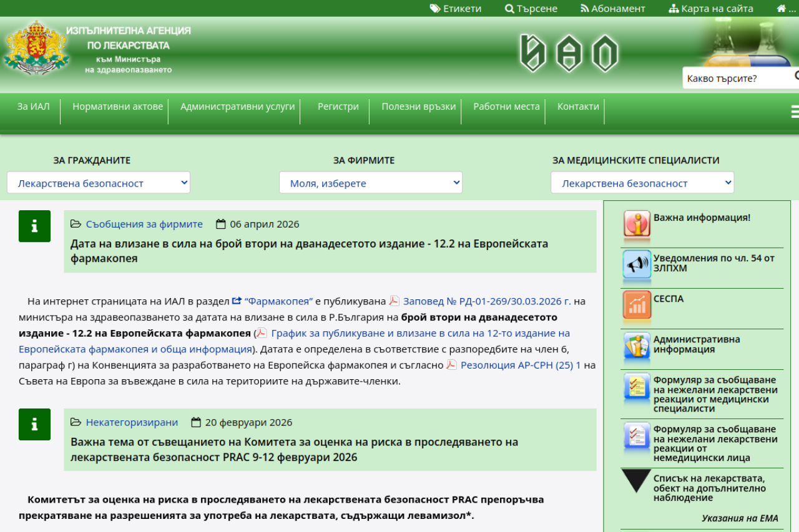799x532 pixels.
Task: Open the hamburger menu icon at right
Action: 795,112
